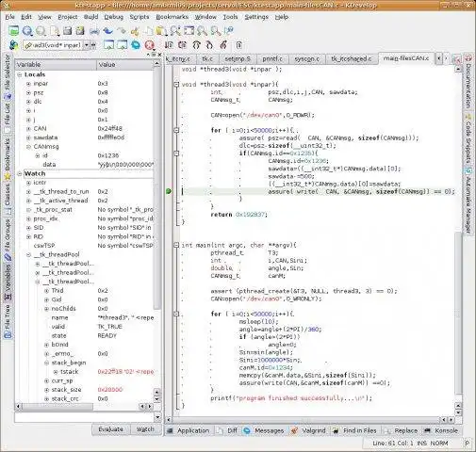Click the Line: 61 Col: 1 status entry
The image size is (476, 452).
tap(393, 443)
